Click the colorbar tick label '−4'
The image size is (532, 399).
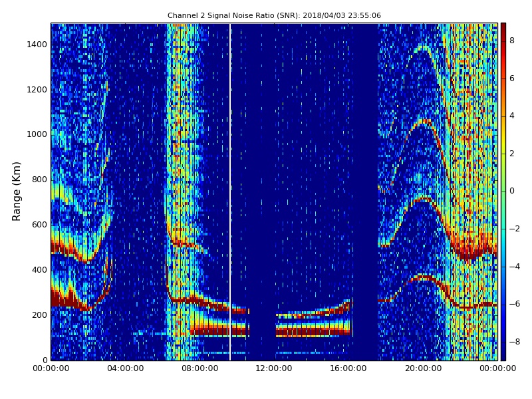[515, 267]
